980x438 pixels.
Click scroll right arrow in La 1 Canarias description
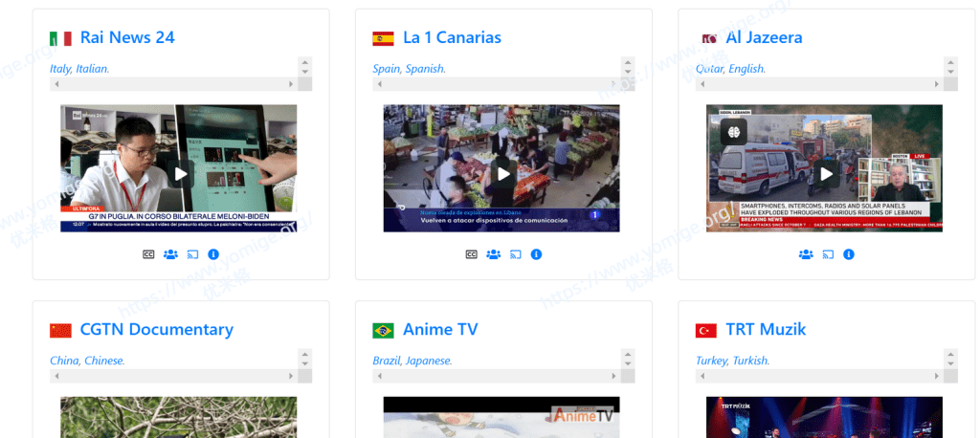615,84
